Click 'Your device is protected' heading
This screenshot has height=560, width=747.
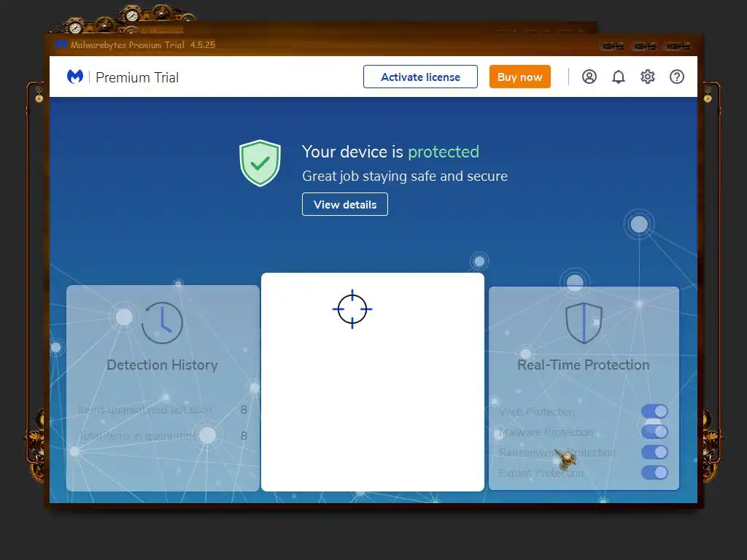pos(391,152)
